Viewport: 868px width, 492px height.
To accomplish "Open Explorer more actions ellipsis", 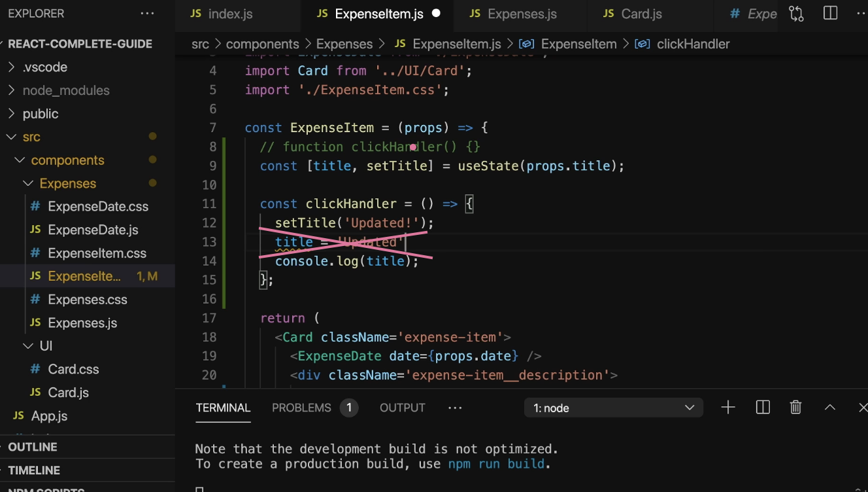I will click(148, 13).
